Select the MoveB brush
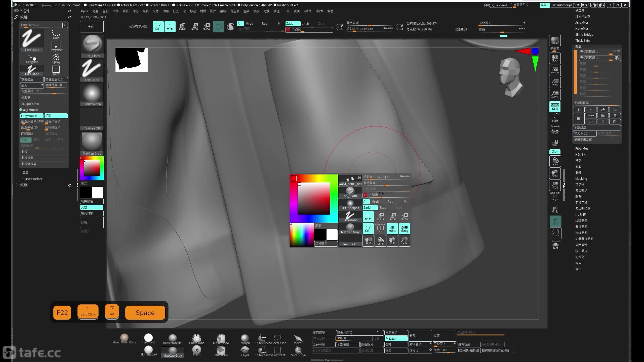This screenshot has height=362, width=644. pyautogui.click(x=298, y=339)
